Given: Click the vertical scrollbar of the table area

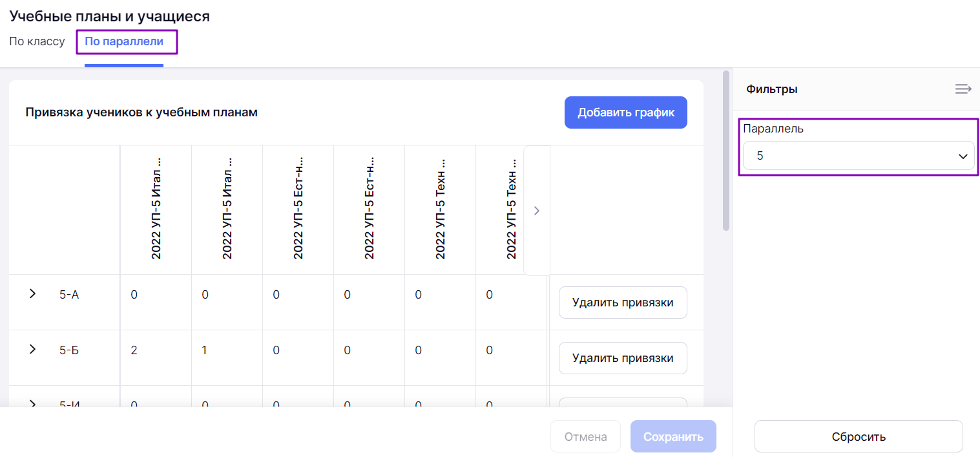Looking at the screenshot, I should coord(726,151).
